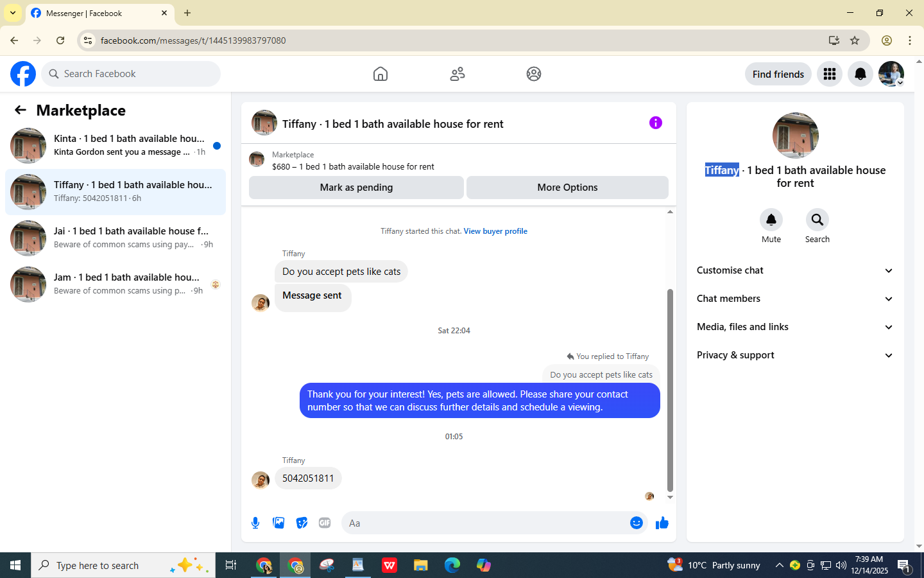Mute the Tiffany conversation
The width and height of the screenshot is (924, 578).
[x=771, y=220]
